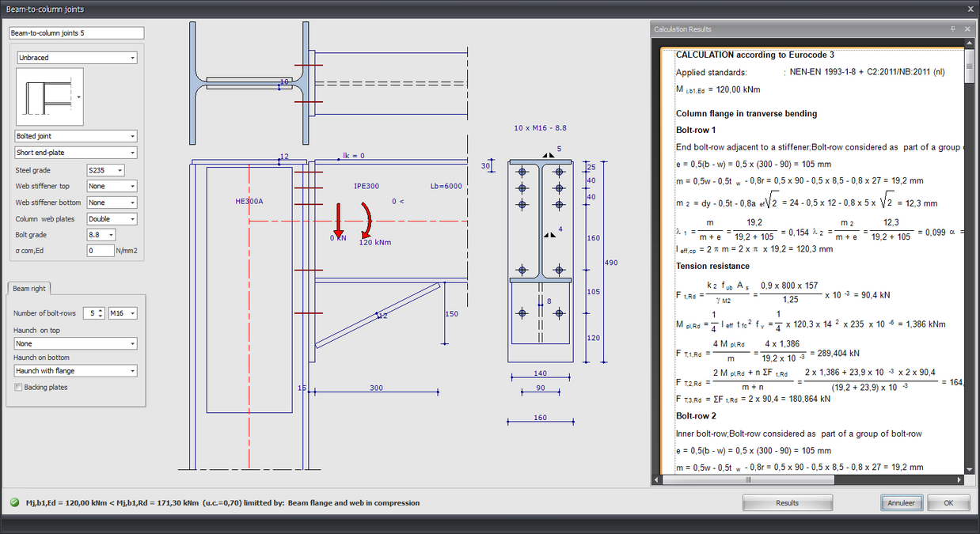The width and height of the screenshot is (980, 534).
Task: Click the HE300A column label in drawing
Action: 249,201
